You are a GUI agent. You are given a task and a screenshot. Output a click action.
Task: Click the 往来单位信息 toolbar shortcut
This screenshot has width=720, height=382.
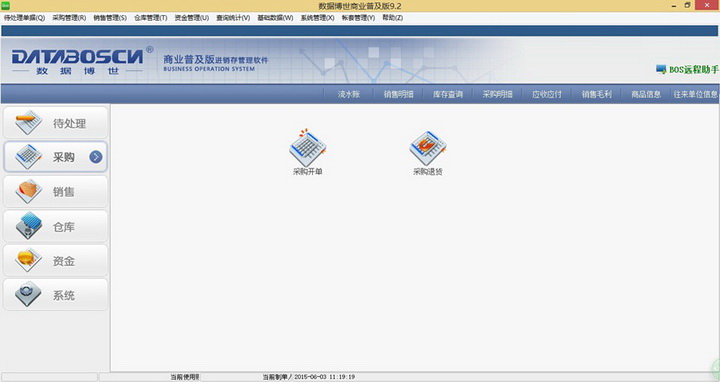coord(696,94)
